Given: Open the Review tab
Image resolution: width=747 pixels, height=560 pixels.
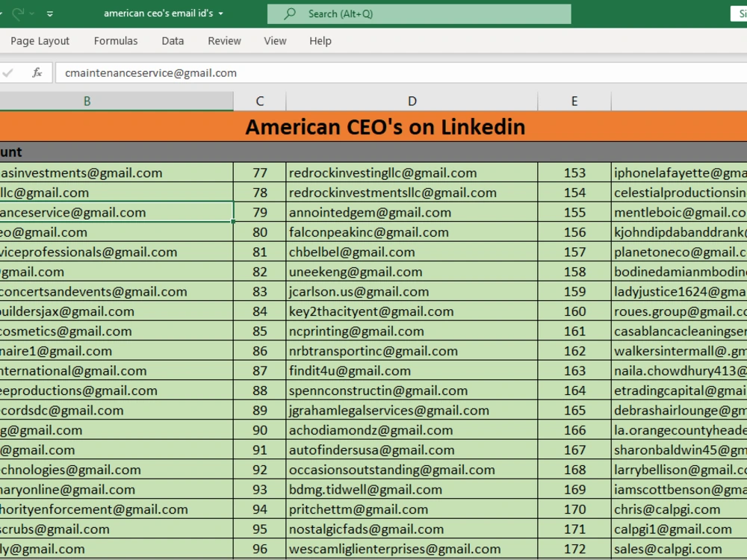Looking at the screenshot, I should click(224, 41).
